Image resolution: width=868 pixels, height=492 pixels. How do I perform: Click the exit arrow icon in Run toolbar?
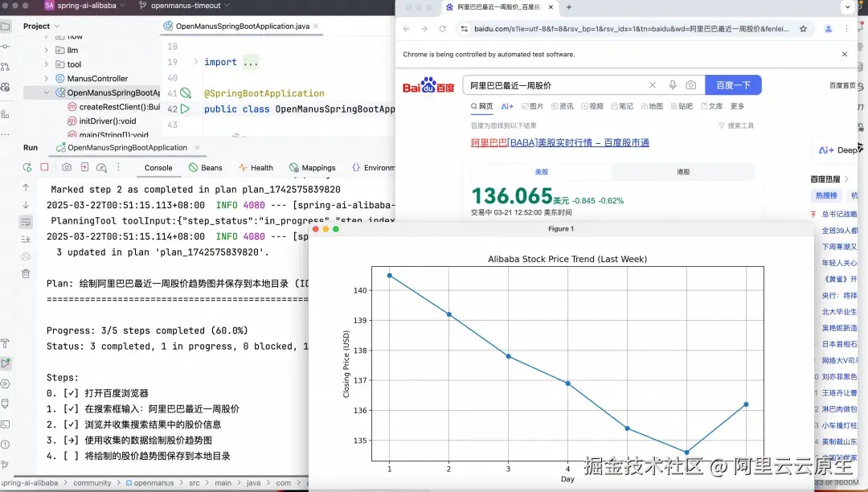[x=84, y=167]
